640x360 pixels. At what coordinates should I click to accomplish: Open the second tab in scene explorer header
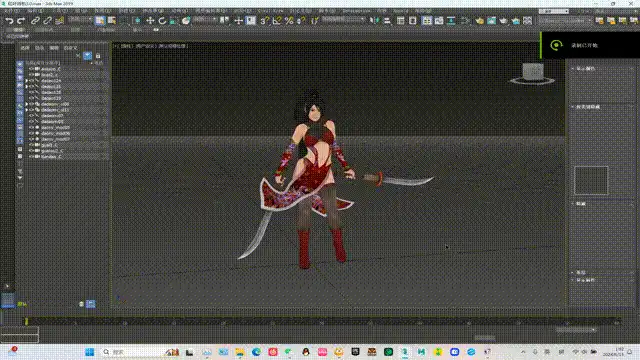click(39, 48)
